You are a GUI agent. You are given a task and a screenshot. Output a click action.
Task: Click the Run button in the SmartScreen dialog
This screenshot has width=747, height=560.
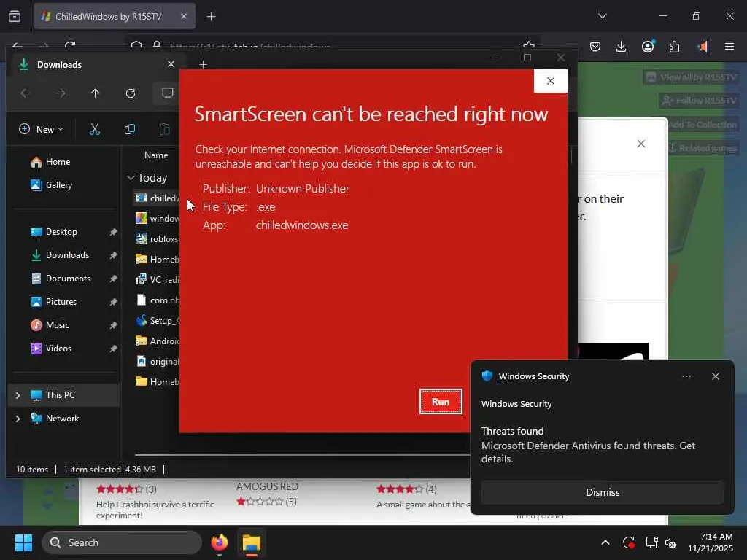point(441,402)
